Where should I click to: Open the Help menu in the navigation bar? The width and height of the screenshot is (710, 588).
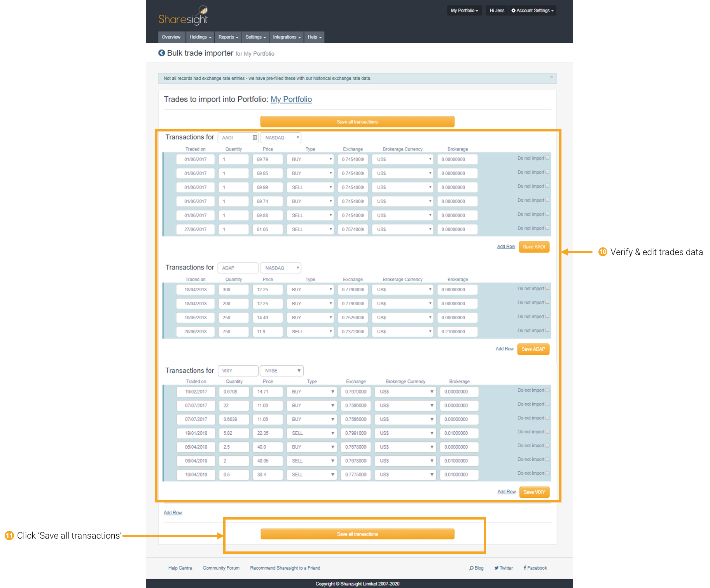pos(315,37)
